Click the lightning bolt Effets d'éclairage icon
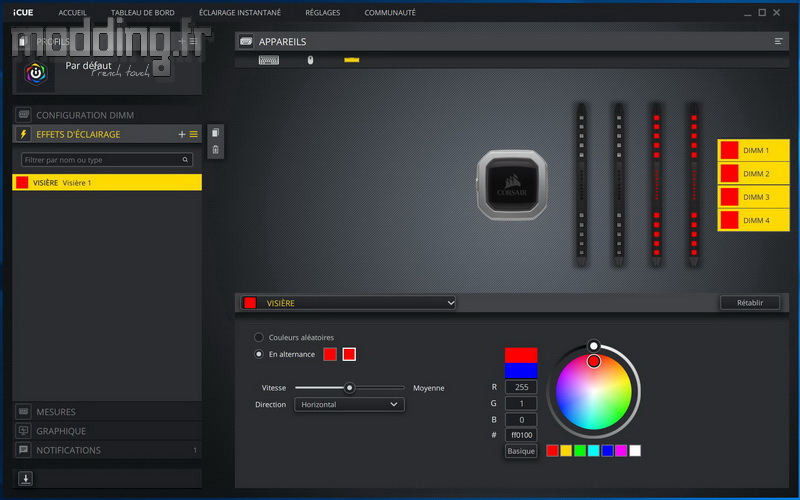The image size is (800, 500). coord(23,134)
